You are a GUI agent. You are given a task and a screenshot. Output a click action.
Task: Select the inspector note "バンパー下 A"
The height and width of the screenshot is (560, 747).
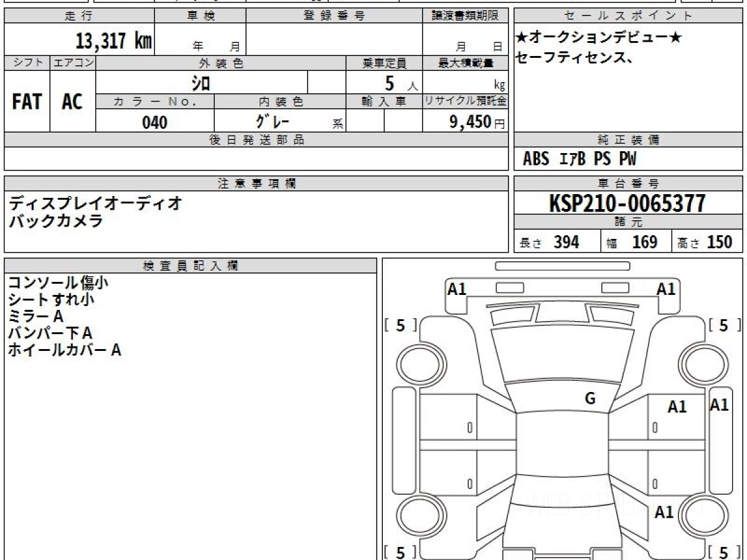pos(50,333)
